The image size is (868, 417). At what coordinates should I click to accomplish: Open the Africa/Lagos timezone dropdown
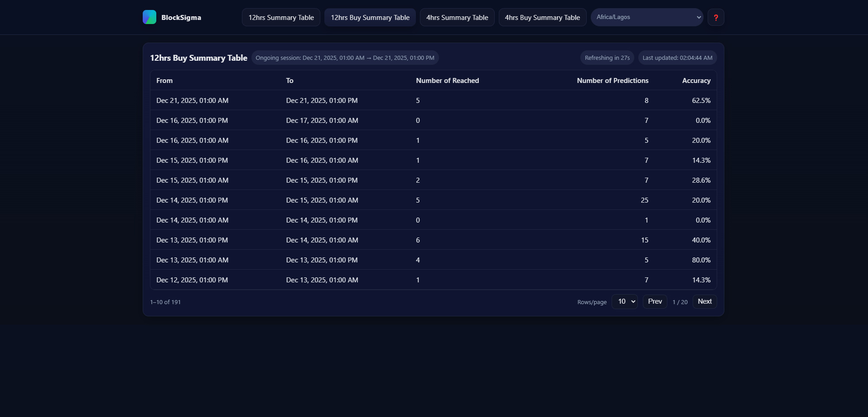pyautogui.click(x=647, y=17)
